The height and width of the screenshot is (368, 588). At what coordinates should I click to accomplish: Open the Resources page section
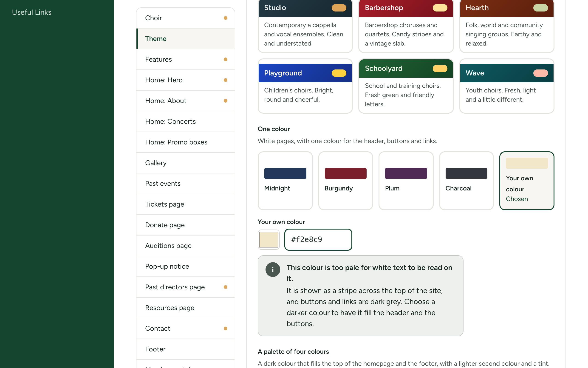point(186,308)
